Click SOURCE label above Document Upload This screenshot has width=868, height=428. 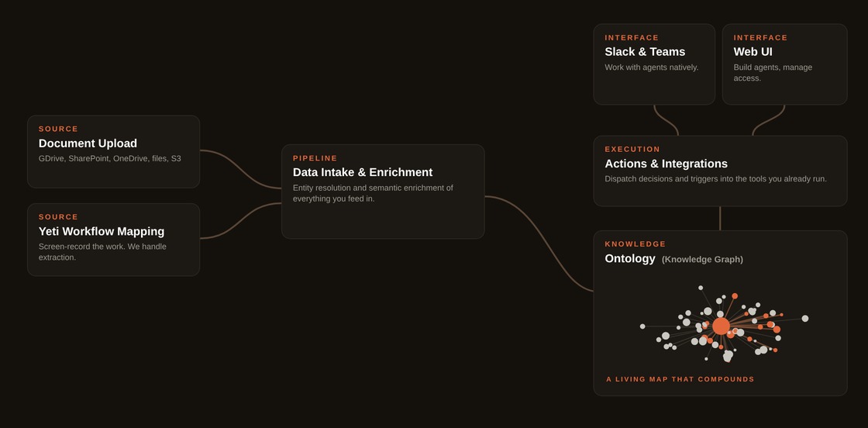point(59,129)
